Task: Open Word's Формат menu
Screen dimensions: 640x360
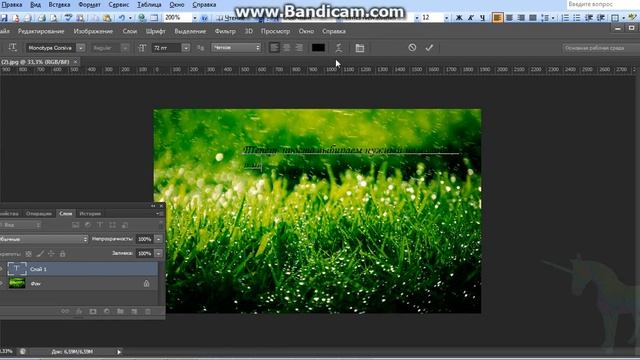Action: coord(89,5)
